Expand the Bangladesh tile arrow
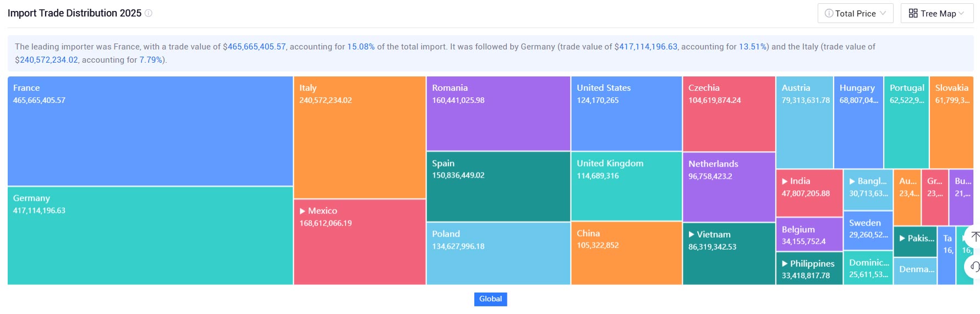 pos(852,181)
